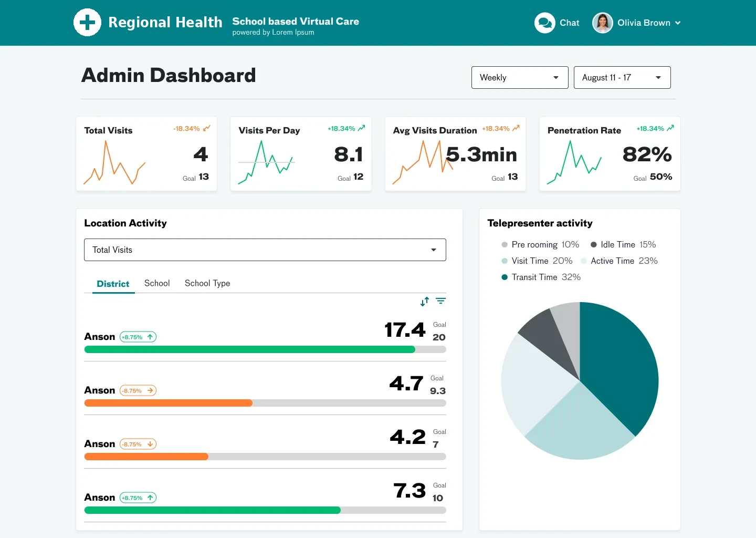This screenshot has width=756, height=538.
Task: Switch to the School tab
Action: click(157, 283)
